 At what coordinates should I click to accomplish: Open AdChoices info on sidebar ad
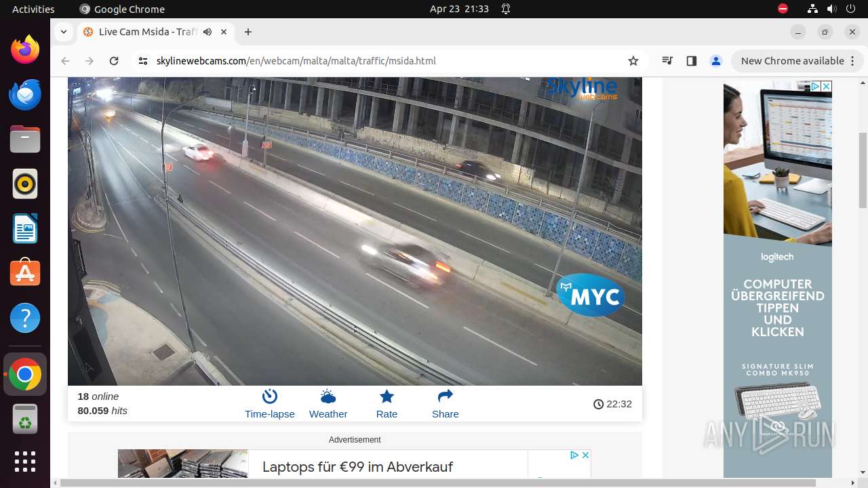pos(816,86)
